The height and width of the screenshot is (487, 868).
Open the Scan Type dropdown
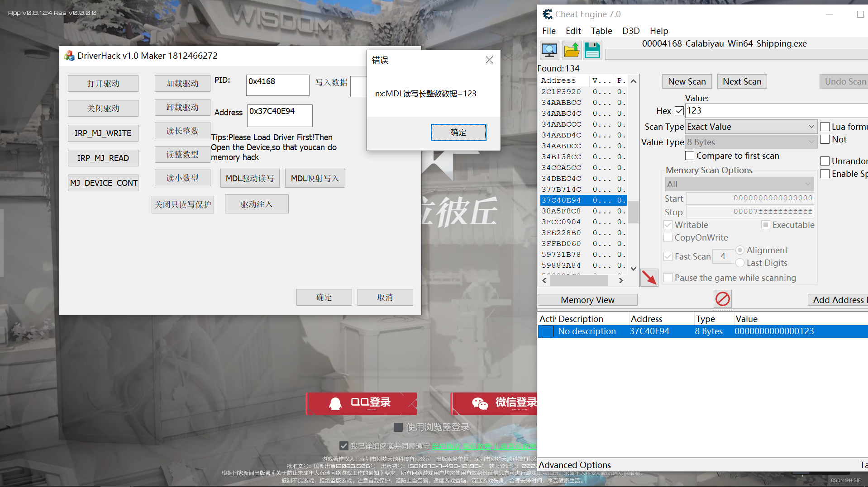(751, 127)
